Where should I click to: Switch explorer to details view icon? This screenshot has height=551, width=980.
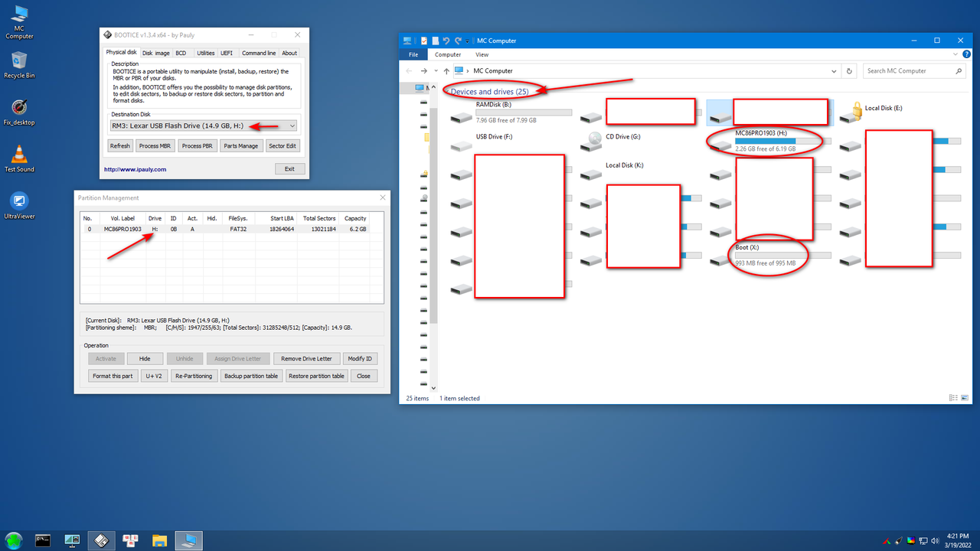[953, 398]
